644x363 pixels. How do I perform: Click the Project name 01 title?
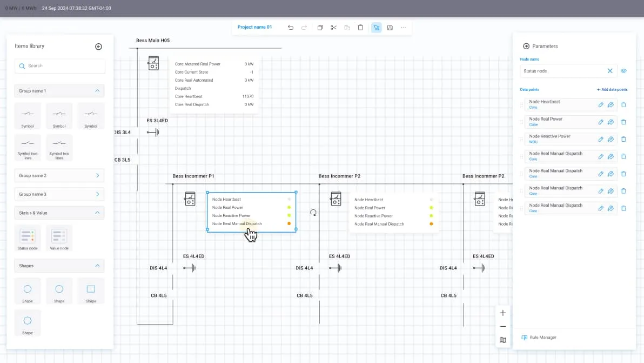254,27
